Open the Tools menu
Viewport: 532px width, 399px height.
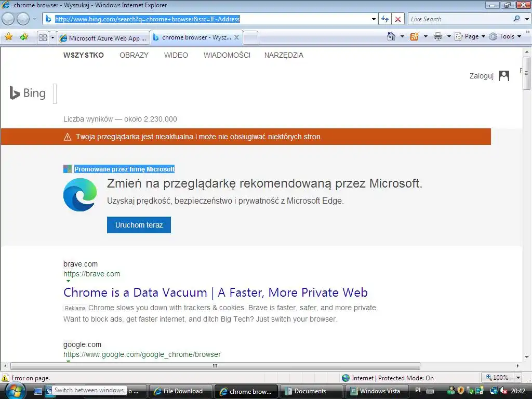(505, 36)
